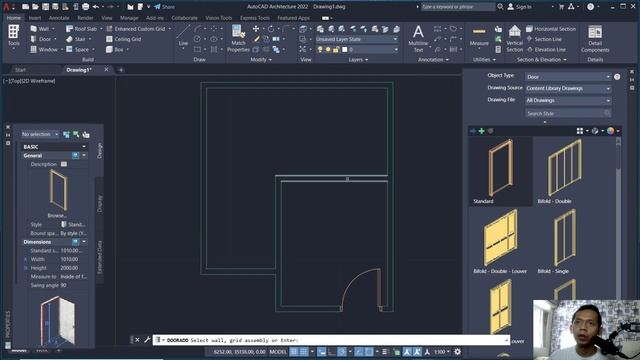Click the command line input field
Viewport: 640px width, 360px height.
tap(331, 340)
